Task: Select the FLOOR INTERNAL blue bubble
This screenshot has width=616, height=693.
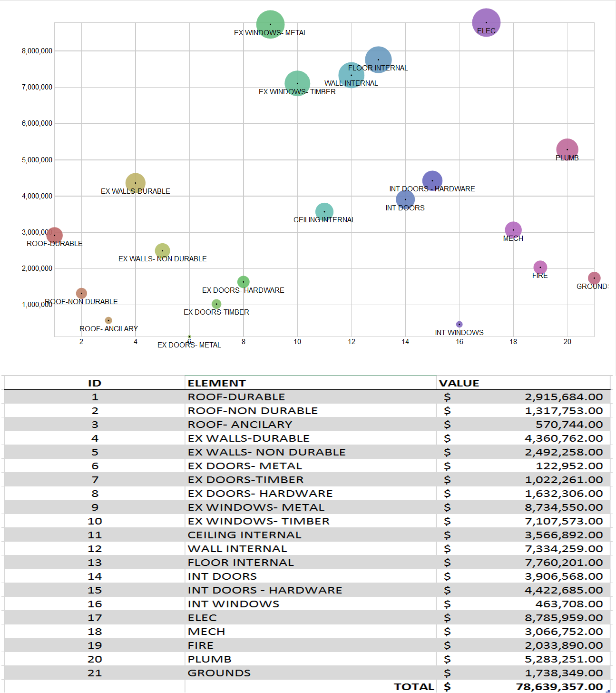Action: coord(378,59)
